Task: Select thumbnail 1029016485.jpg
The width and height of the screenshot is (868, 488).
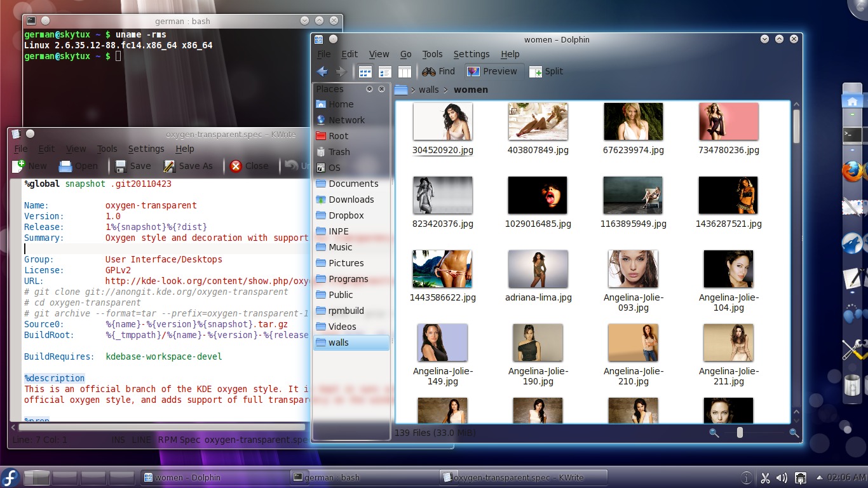Action: coord(538,195)
